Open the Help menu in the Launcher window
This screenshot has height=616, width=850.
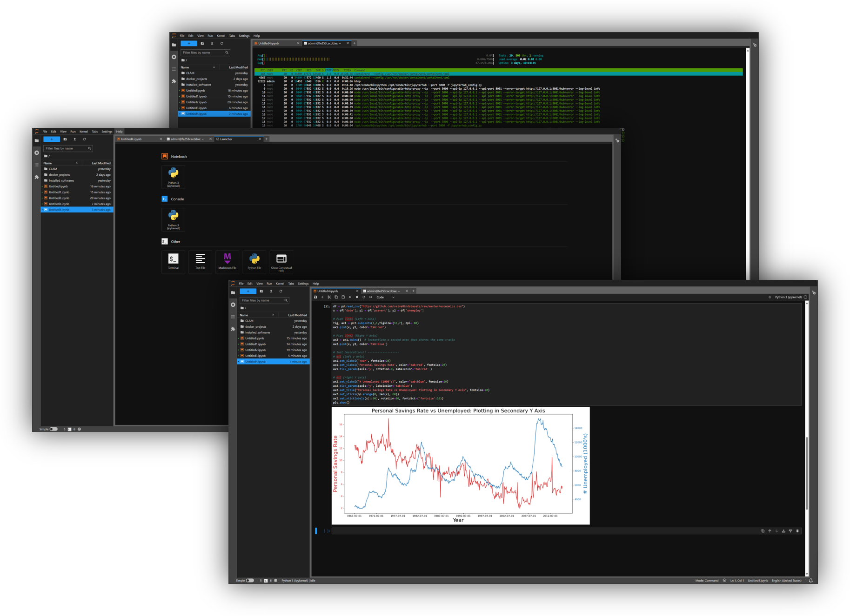[x=120, y=132]
